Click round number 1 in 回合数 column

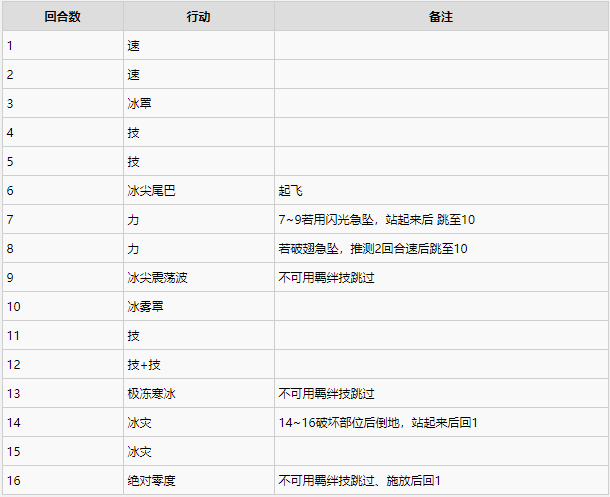pos(10,46)
